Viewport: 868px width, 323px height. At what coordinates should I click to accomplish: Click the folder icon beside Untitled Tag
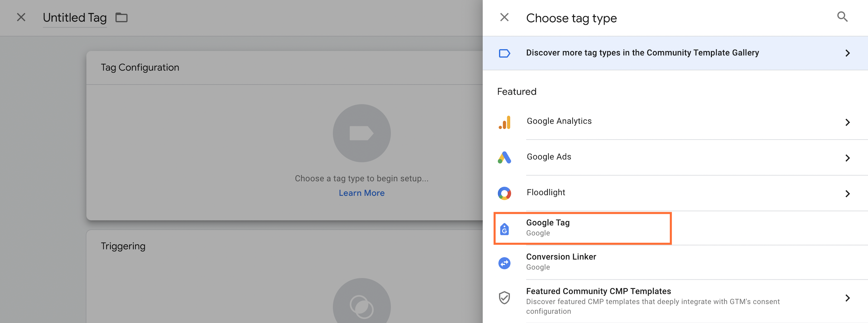(x=121, y=18)
